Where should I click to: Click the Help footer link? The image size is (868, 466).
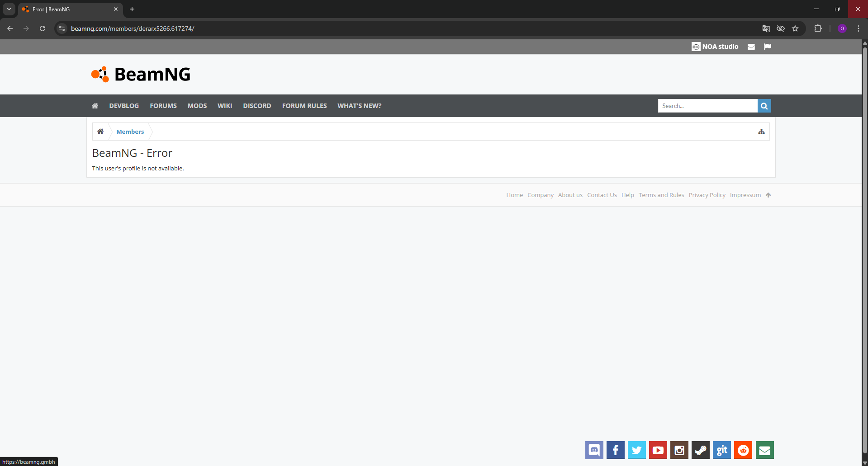pyautogui.click(x=627, y=195)
